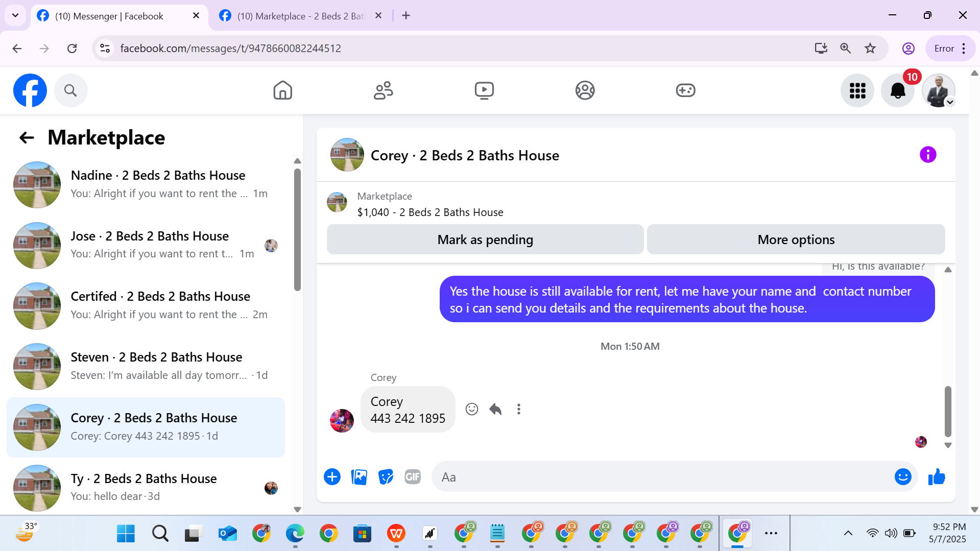The image size is (980, 551).
Task: Attach a photo to the message
Action: tap(359, 477)
